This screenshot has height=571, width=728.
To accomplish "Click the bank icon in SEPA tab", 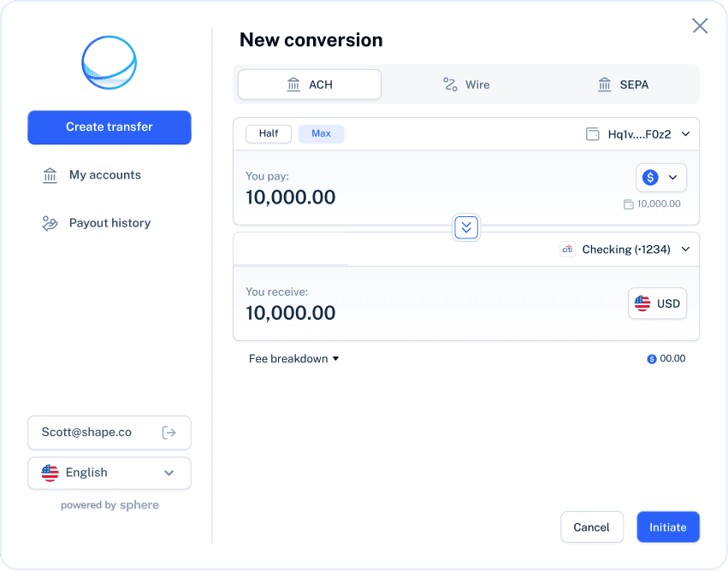I will coord(605,85).
